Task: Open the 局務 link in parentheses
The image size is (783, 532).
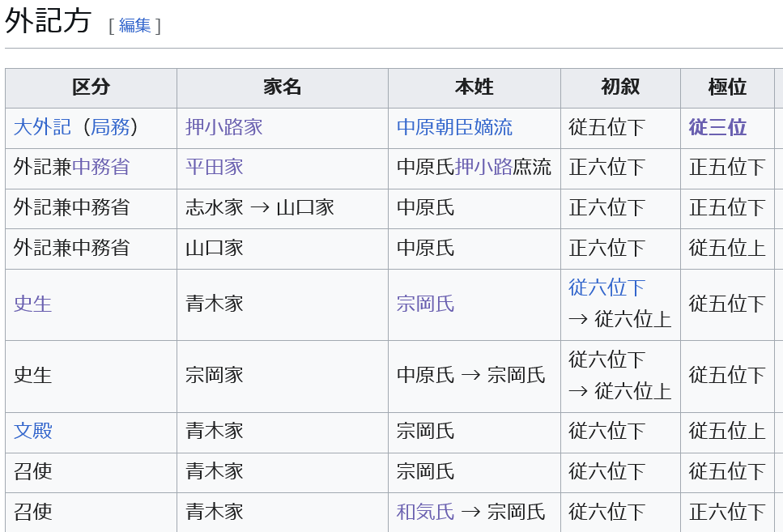Action: (109, 128)
